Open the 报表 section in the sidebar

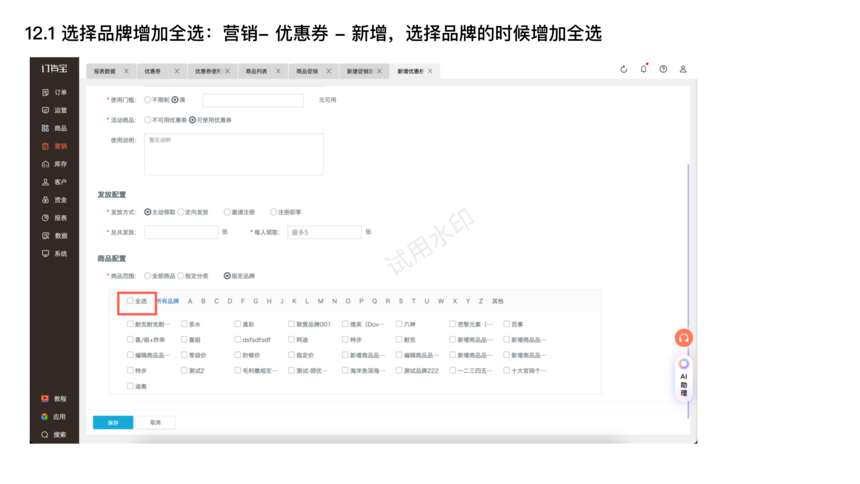pyautogui.click(x=54, y=218)
